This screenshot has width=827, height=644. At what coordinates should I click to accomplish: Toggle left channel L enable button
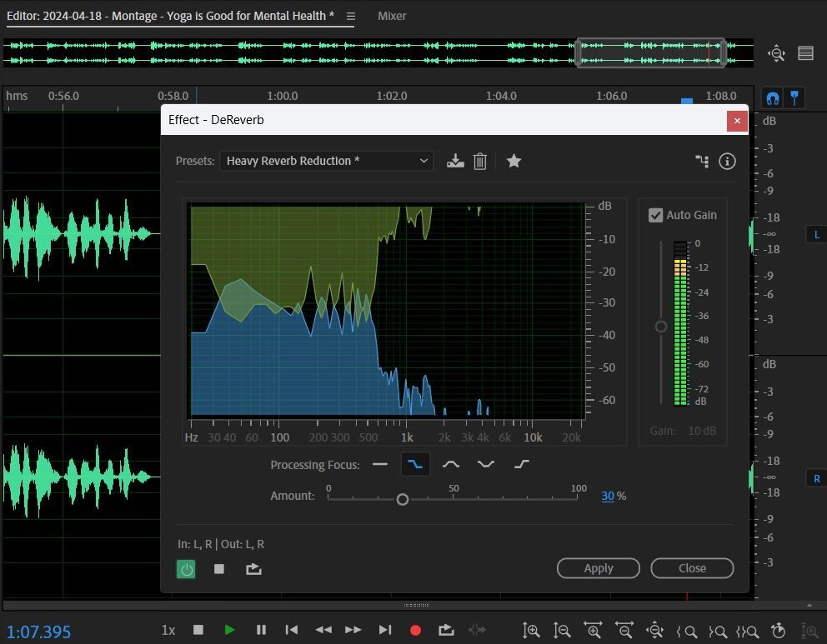(817, 234)
